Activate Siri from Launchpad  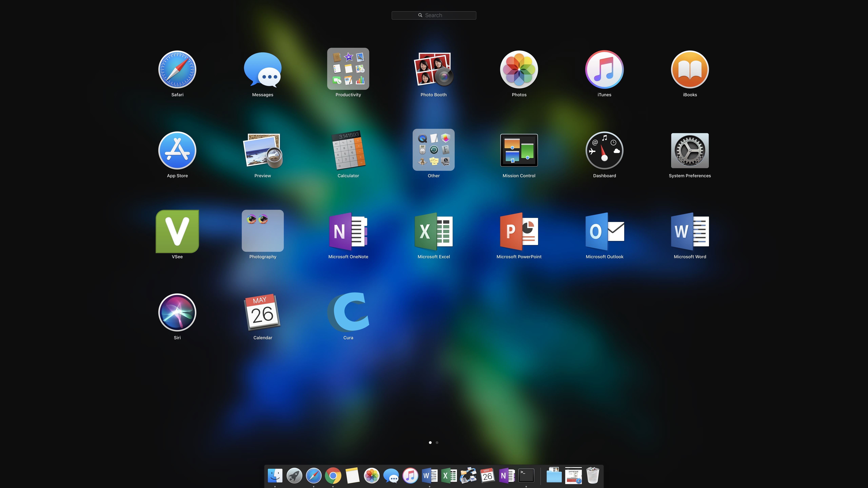[177, 312]
